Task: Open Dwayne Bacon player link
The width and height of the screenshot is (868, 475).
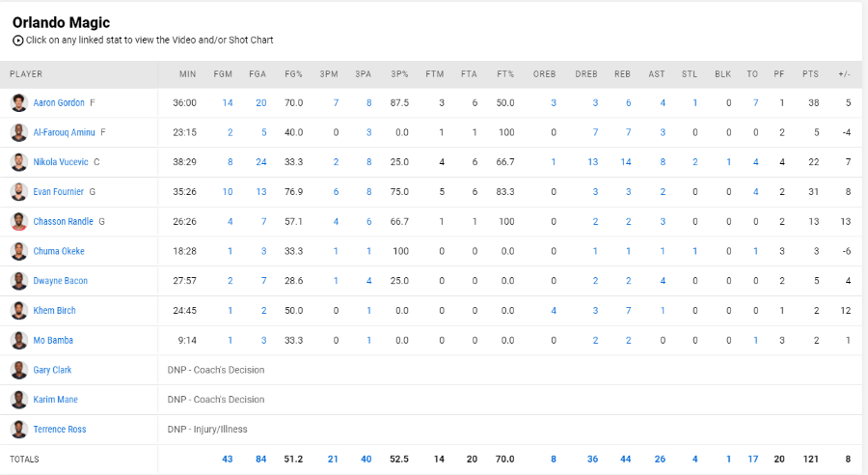Action: point(61,280)
